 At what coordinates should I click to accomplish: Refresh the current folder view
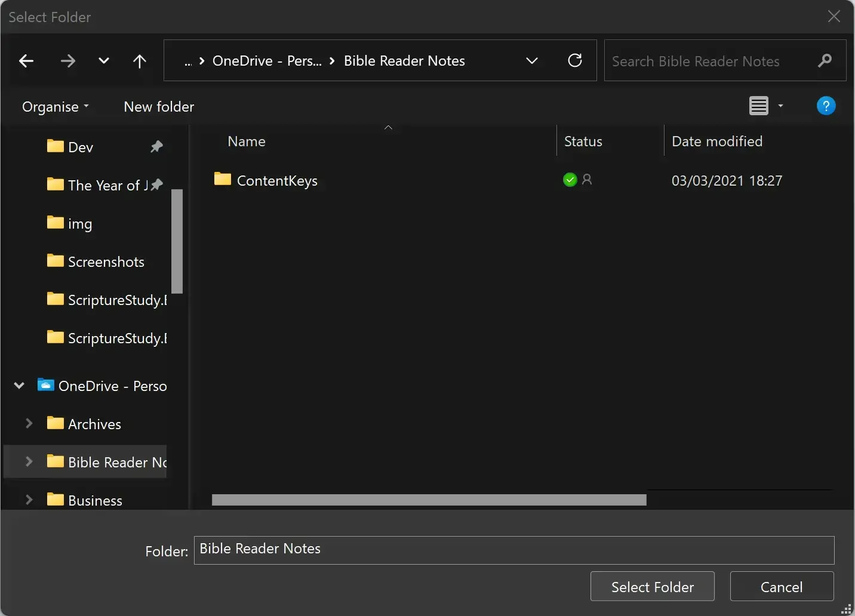click(575, 60)
